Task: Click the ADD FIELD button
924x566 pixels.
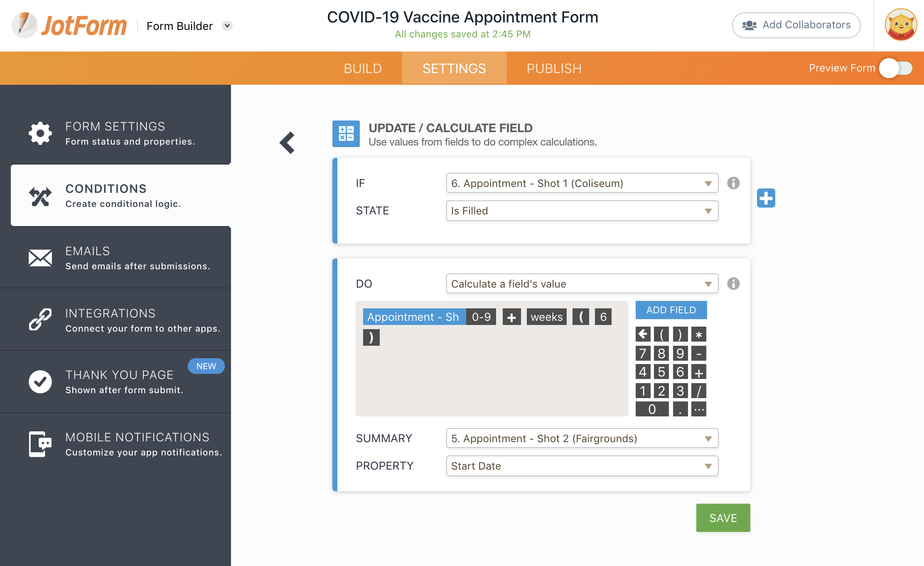Action: coord(671,310)
